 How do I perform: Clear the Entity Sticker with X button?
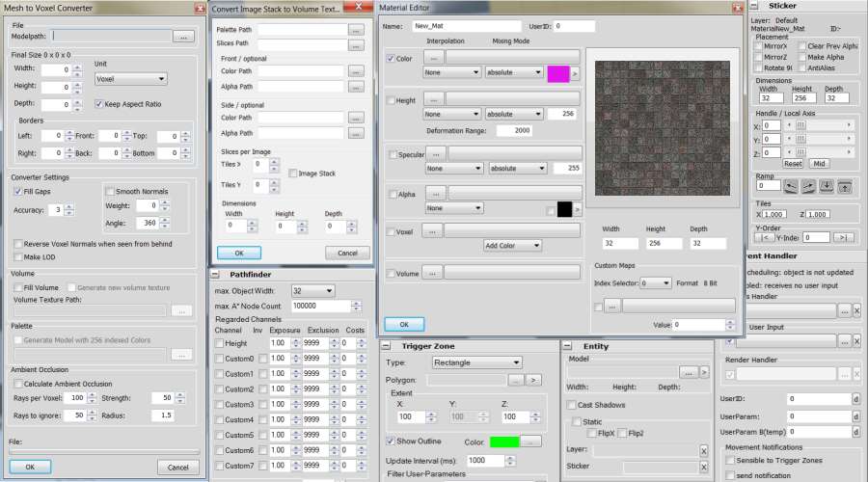(704, 468)
